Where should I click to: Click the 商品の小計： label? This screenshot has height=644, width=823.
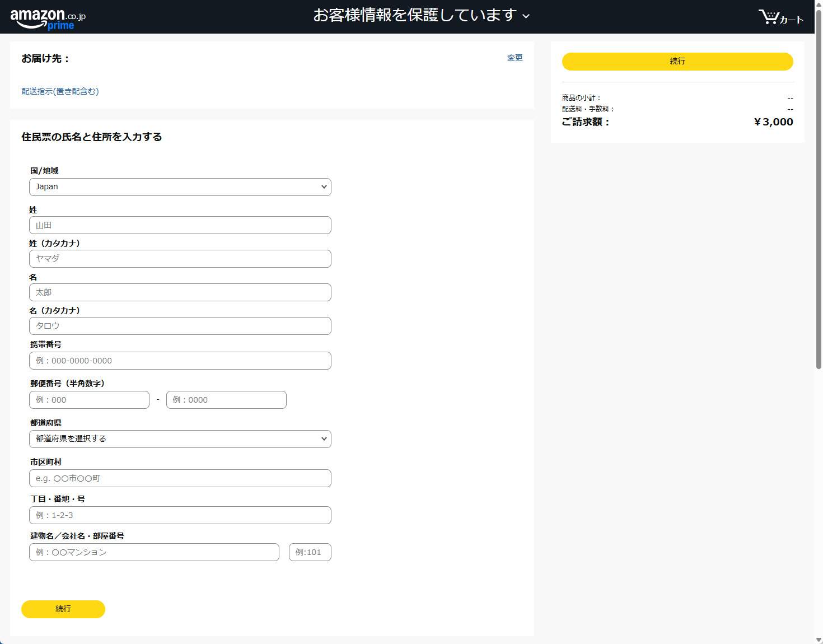(x=581, y=98)
